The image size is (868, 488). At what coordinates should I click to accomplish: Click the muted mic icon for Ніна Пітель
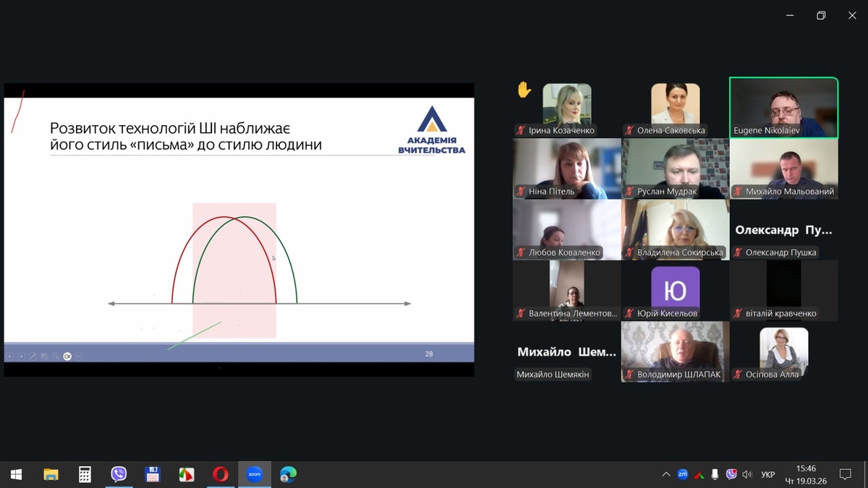pos(520,192)
